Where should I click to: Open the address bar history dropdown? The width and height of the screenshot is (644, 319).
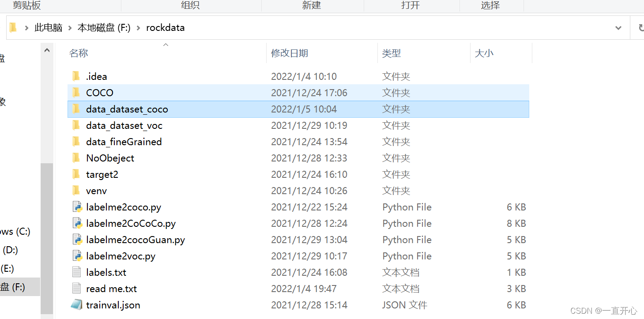(x=618, y=28)
